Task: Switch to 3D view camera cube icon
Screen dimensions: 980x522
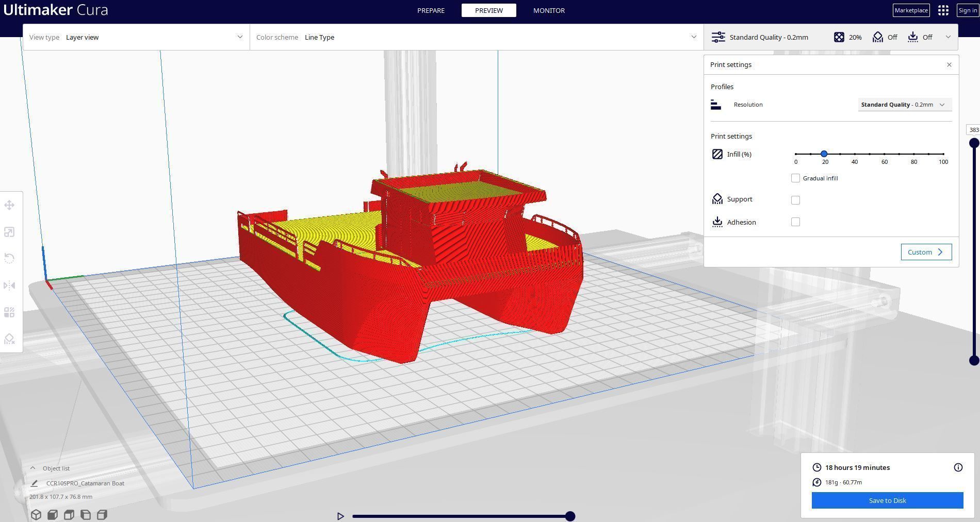Action: 36,514
